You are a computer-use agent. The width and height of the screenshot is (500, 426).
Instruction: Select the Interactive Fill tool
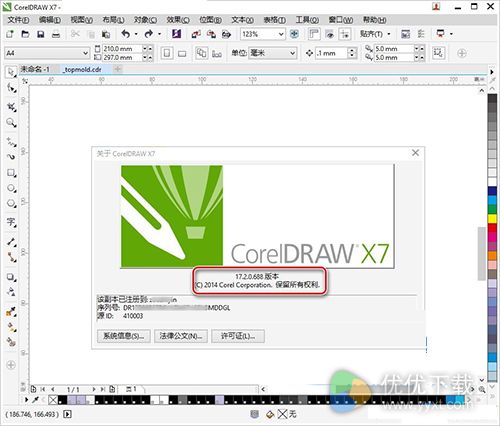(x=11, y=327)
